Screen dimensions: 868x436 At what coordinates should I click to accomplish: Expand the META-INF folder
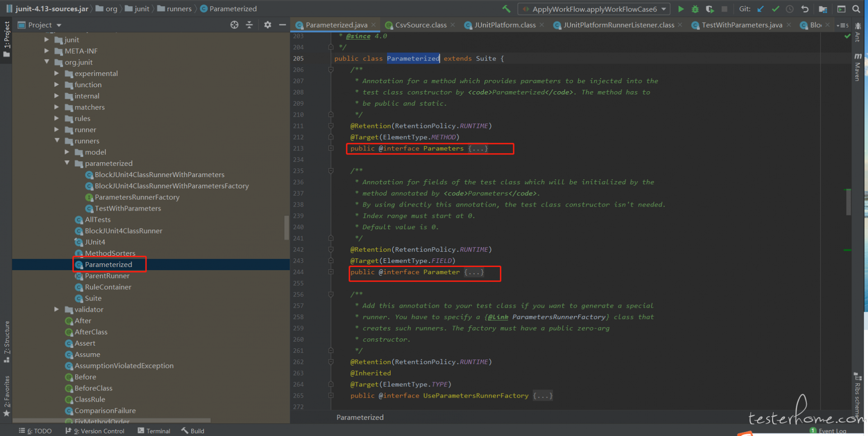click(47, 51)
